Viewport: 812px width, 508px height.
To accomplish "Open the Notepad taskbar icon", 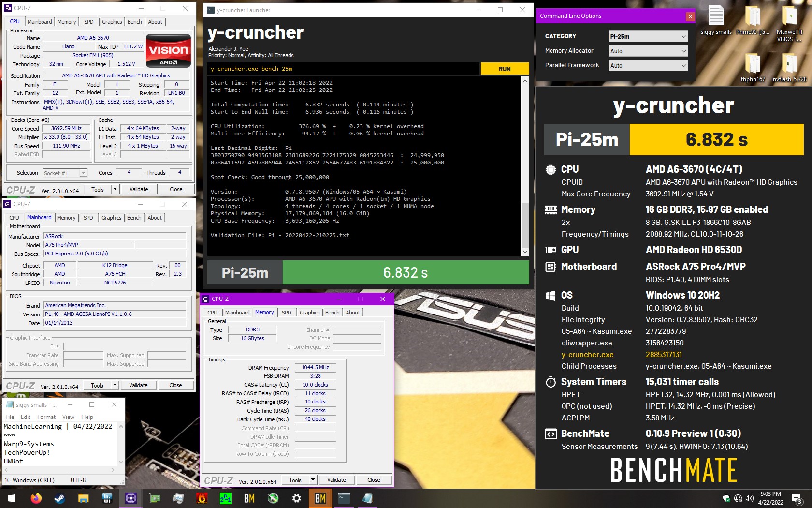I will tap(368, 498).
